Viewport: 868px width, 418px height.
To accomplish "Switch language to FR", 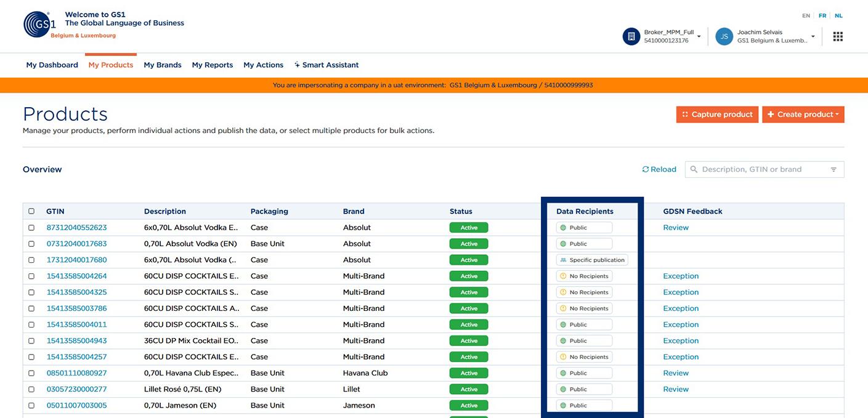I will click(x=822, y=16).
